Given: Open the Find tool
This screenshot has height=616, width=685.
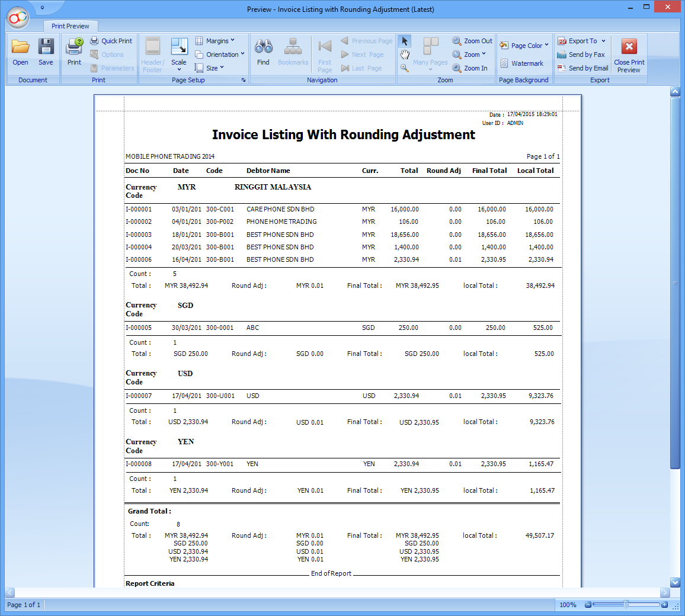Looking at the screenshot, I should (x=263, y=50).
